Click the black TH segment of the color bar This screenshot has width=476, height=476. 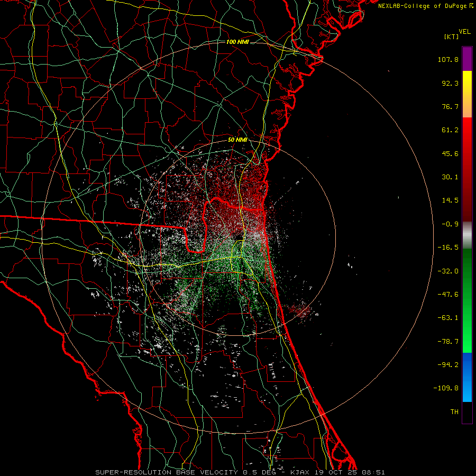point(467,412)
